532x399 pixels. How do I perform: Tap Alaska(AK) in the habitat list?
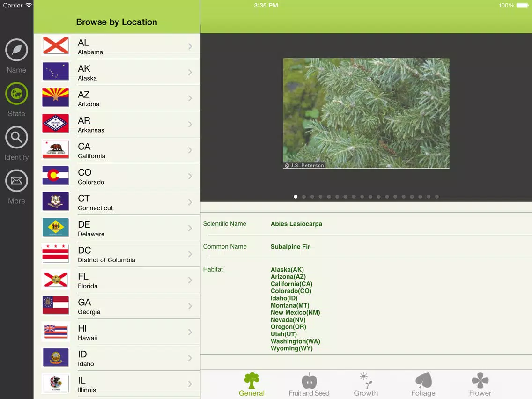[x=287, y=270]
